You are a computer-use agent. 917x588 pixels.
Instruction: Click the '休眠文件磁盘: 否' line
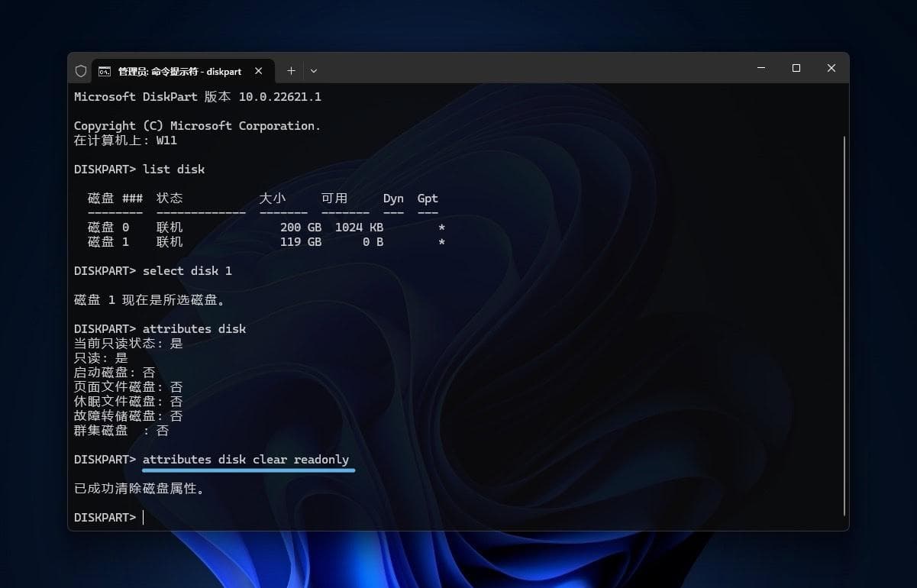[128, 402]
